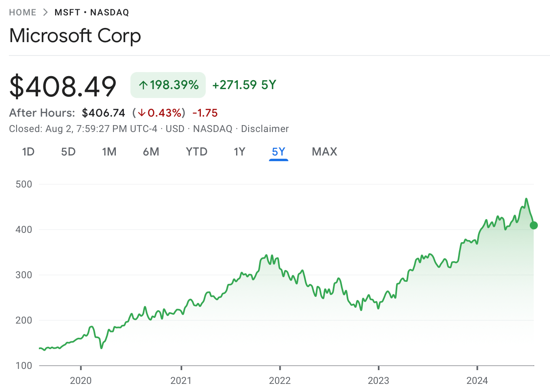Click the Microsoft Corp heading
Viewport: 550px width, 392px height.
[75, 36]
